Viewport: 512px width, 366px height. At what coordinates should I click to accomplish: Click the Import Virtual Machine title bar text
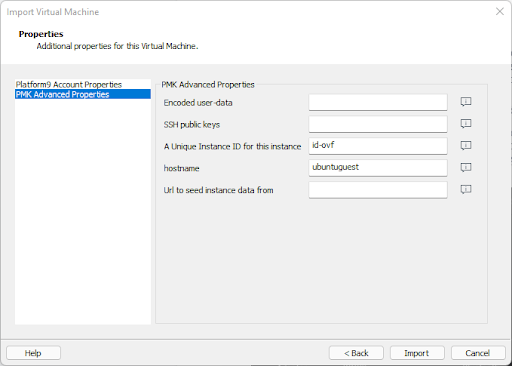53,12
